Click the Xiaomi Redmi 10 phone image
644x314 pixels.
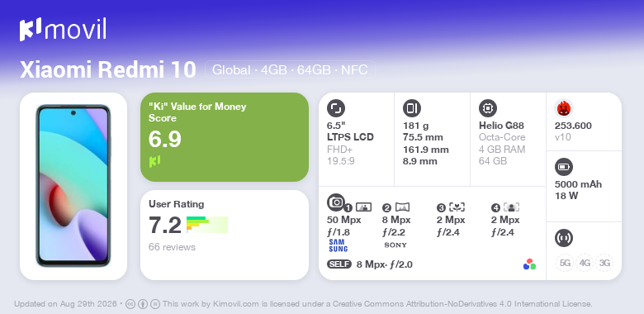point(73,186)
